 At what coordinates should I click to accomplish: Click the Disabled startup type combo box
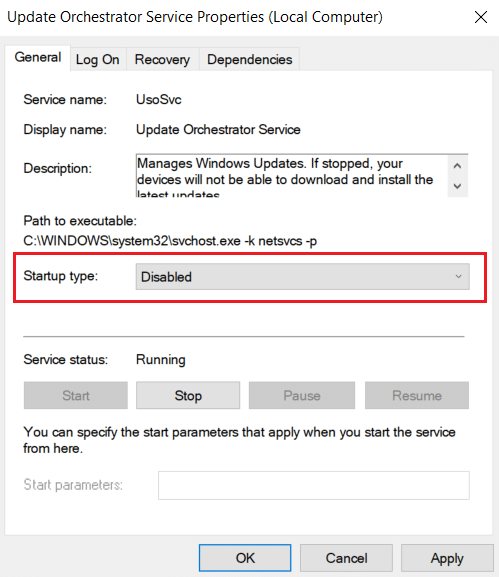[x=302, y=276]
